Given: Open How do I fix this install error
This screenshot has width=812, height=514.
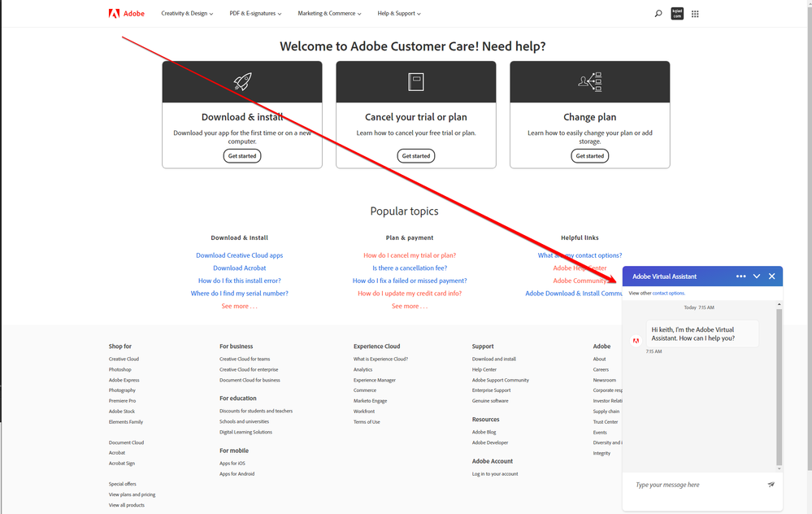Looking at the screenshot, I should pos(239,281).
